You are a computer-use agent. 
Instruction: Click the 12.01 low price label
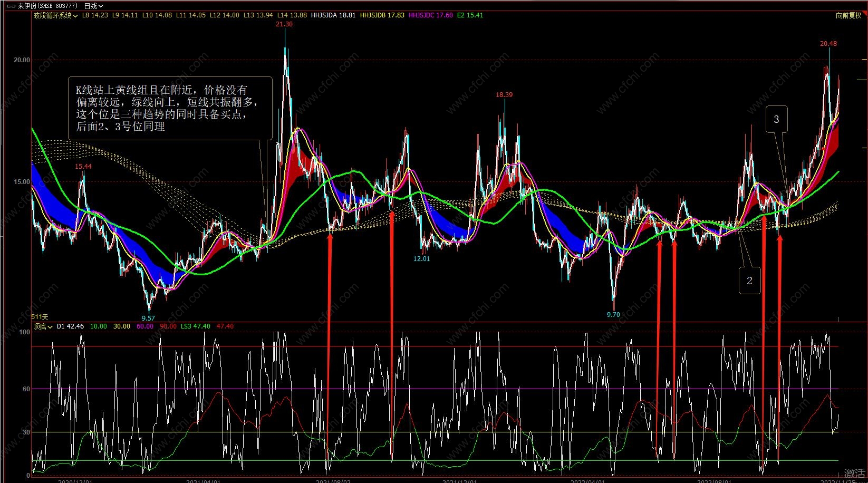(422, 259)
